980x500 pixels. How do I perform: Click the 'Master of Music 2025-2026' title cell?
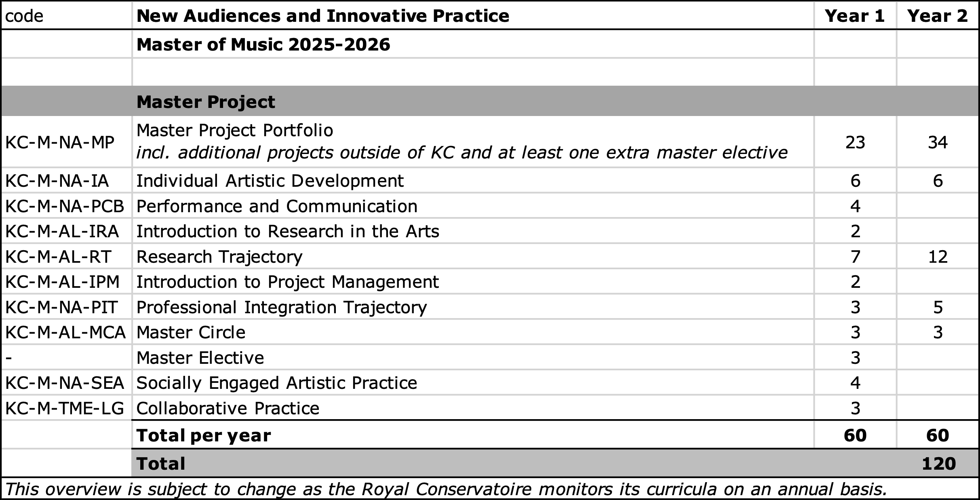tap(263, 44)
